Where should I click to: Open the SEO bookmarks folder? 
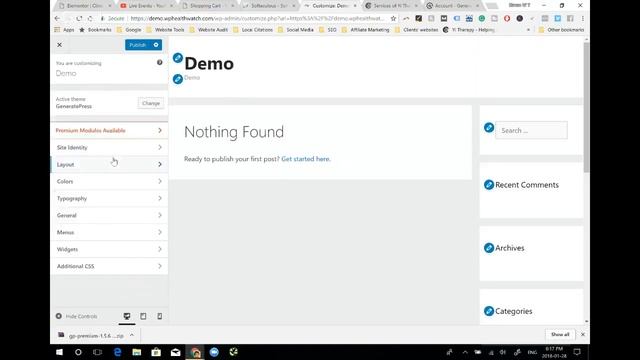coord(328,30)
